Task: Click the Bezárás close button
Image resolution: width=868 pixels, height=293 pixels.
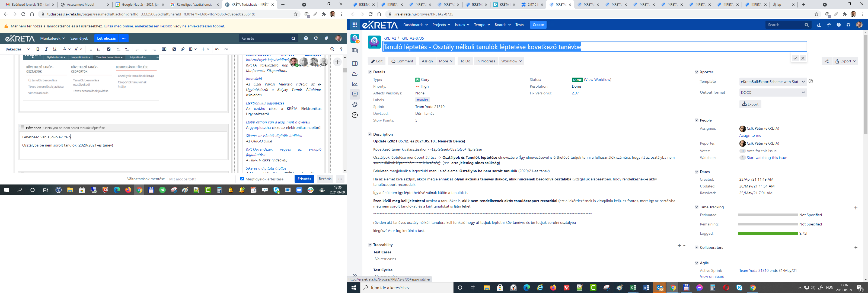Action: (325, 179)
